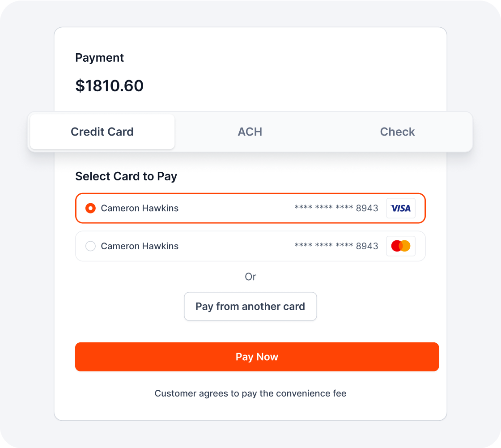Screen dimensions: 501x448
Task: Click the Payment heading
Action: [99, 57]
